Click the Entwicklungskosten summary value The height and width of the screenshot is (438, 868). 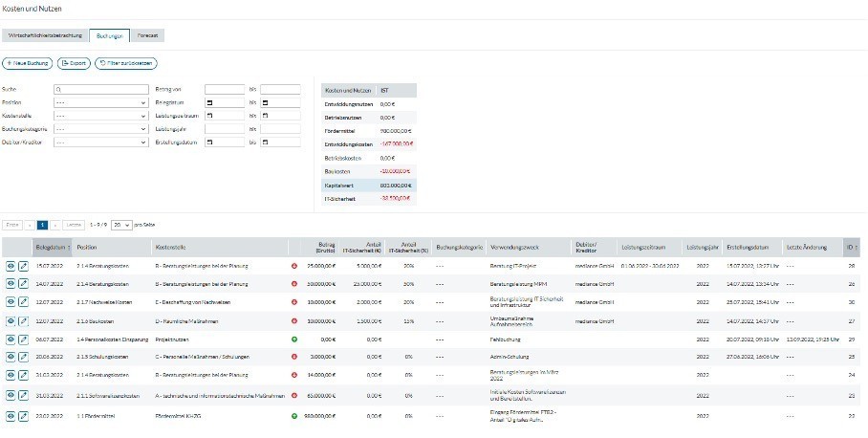point(397,144)
